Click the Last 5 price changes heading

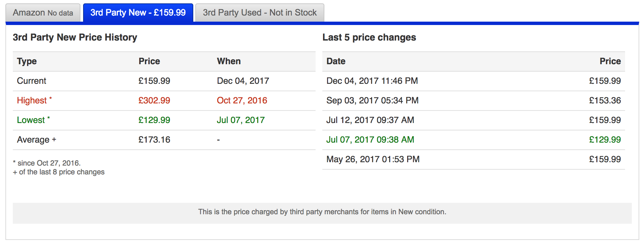(369, 37)
